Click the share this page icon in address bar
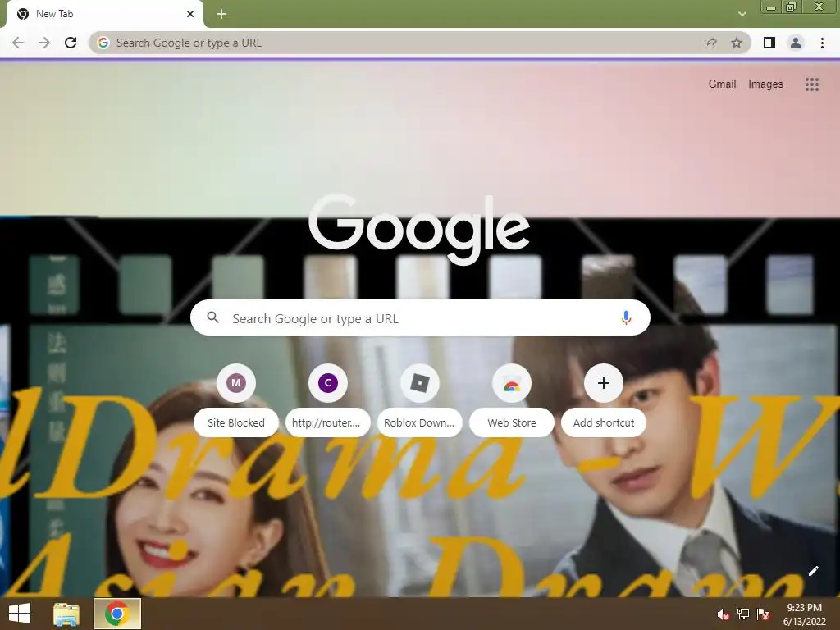Image resolution: width=840 pixels, height=630 pixels. 710,43
